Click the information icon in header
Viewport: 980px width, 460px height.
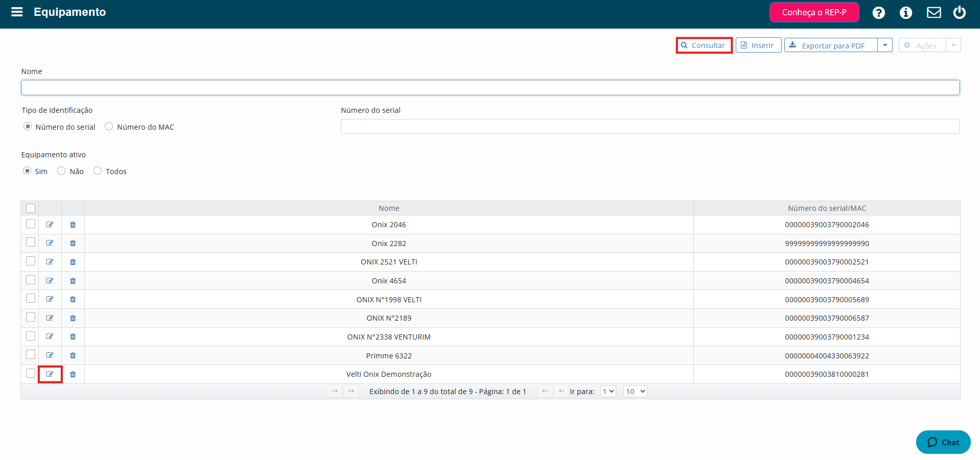tap(906, 13)
